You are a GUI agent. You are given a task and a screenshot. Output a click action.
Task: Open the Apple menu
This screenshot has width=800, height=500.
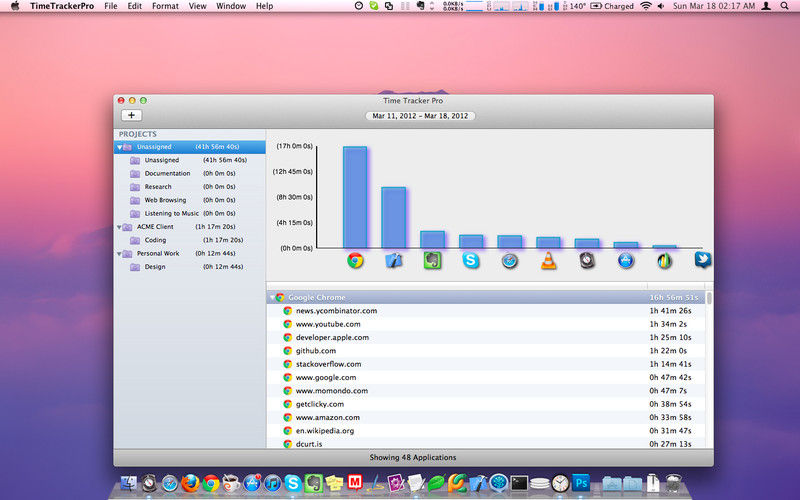point(15,6)
